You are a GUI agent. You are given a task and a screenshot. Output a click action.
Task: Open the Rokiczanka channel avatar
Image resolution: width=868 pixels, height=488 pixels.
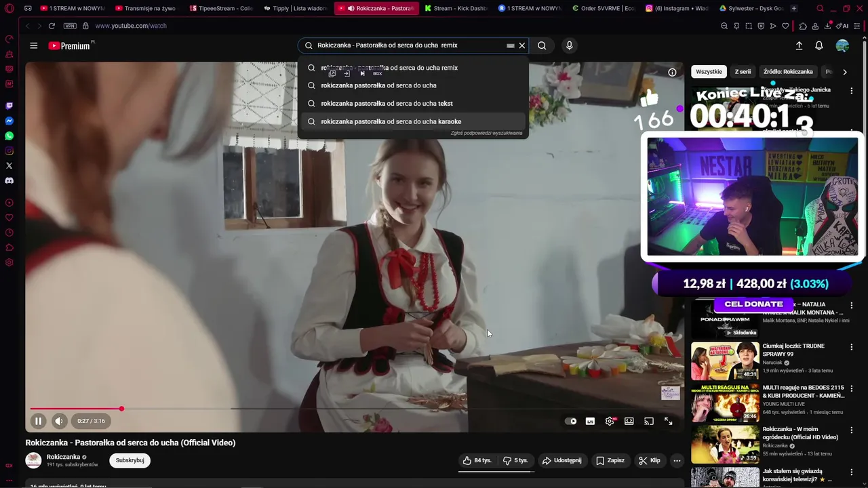[x=33, y=460]
